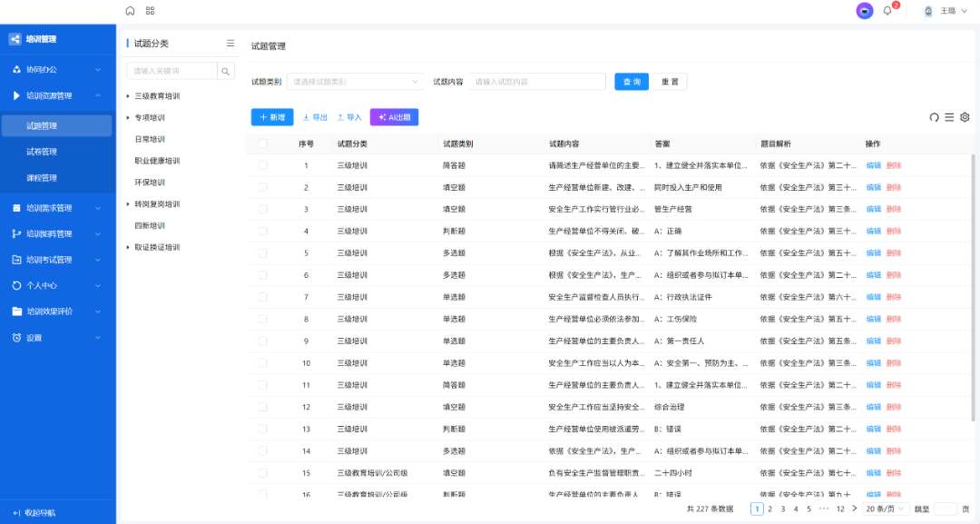Select all rows with header checkbox

point(262,143)
